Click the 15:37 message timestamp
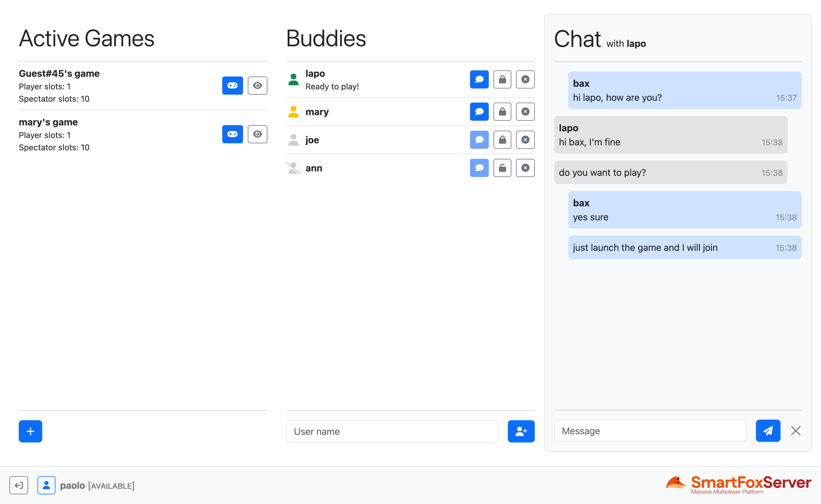The image size is (821, 504). (x=786, y=98)
